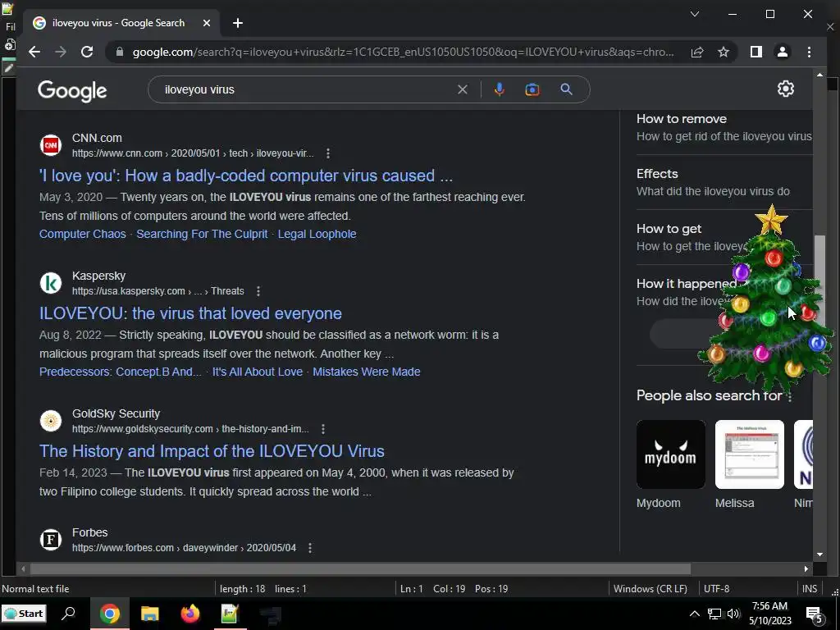Open the Windows Start button
Viewport: 840px width, 630px height.
click(x=24, y=614)
